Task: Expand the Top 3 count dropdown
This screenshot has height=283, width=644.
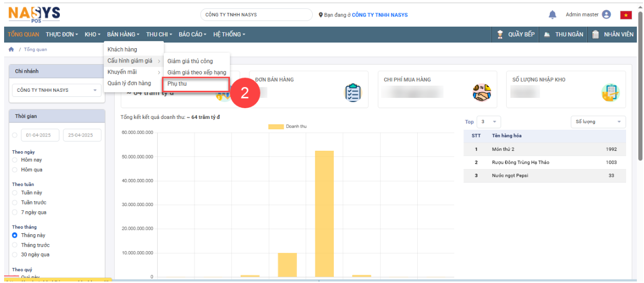Action: [488, 122]
